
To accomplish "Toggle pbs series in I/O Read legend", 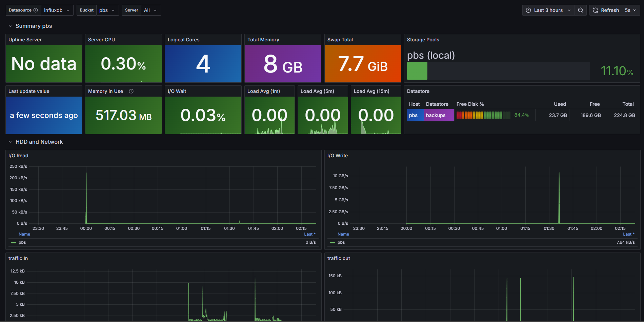I will click(x=22, y=242).
